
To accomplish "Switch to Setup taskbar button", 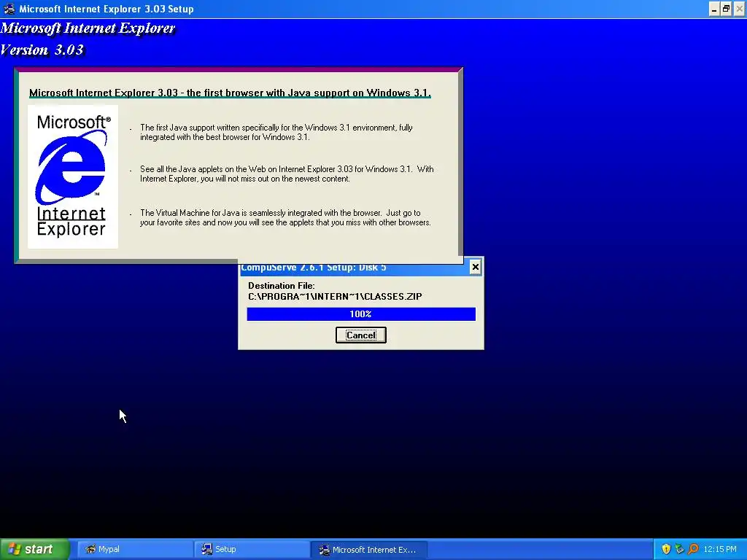I will click(252, 549).
